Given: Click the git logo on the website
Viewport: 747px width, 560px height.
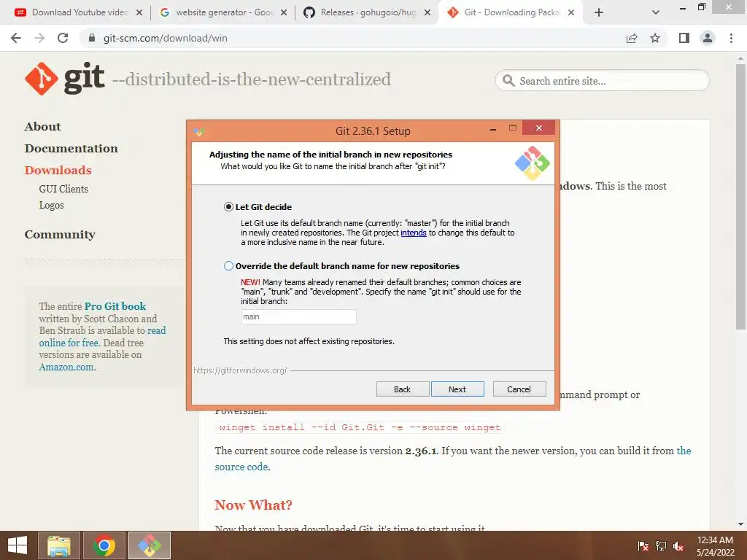Looking at the screenshot, I should click(64, 79).
